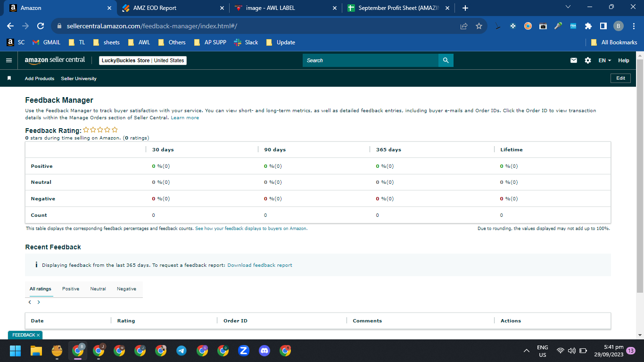644x362 pixels.
Task: Open the Windows Start menu
Action: pos(16,351)
